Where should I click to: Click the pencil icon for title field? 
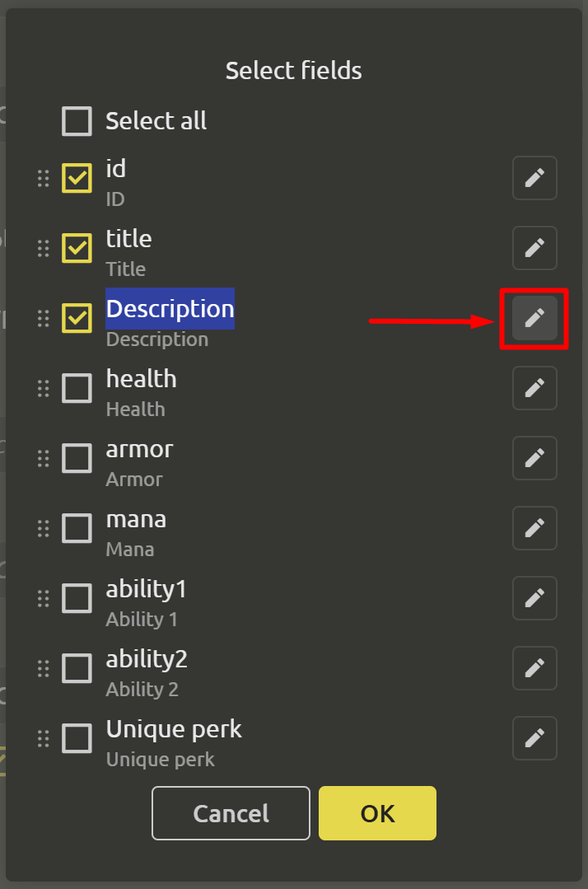pos(534,248)
